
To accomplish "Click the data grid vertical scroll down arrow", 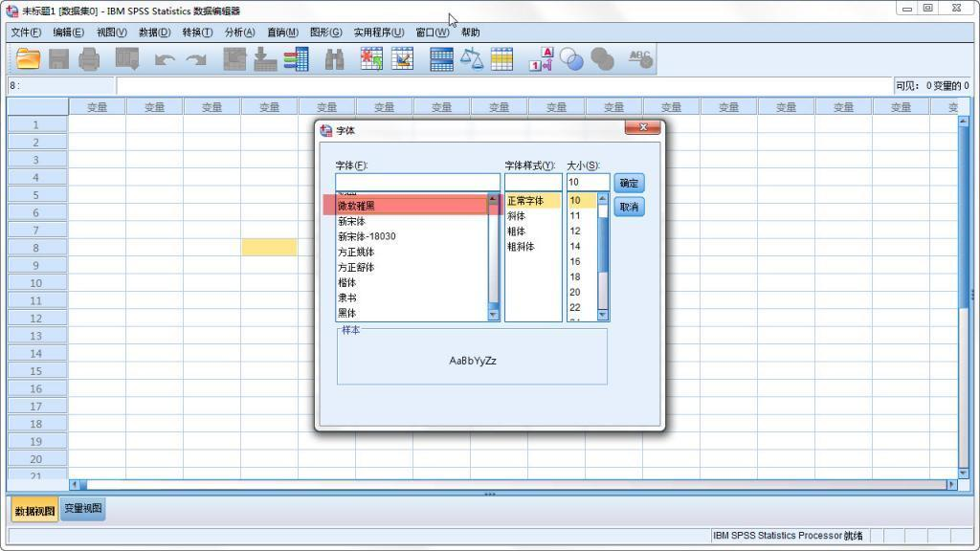I will 963,473.
